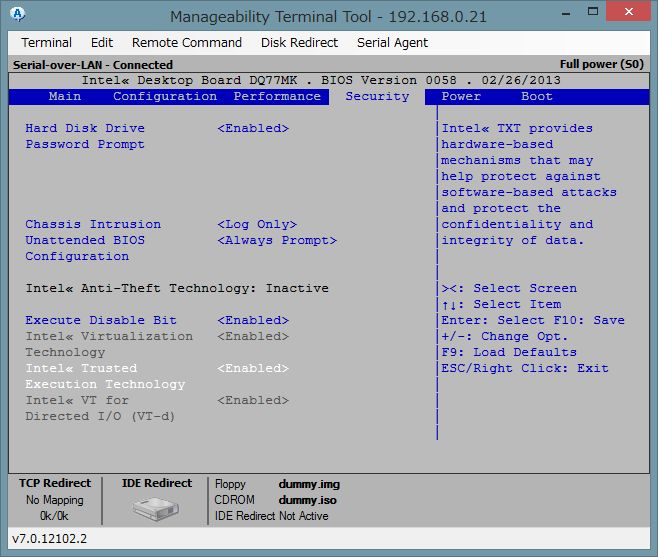
Task: Click version 'v7.0.12102.2' in status bar
Action: pos(50,539)
